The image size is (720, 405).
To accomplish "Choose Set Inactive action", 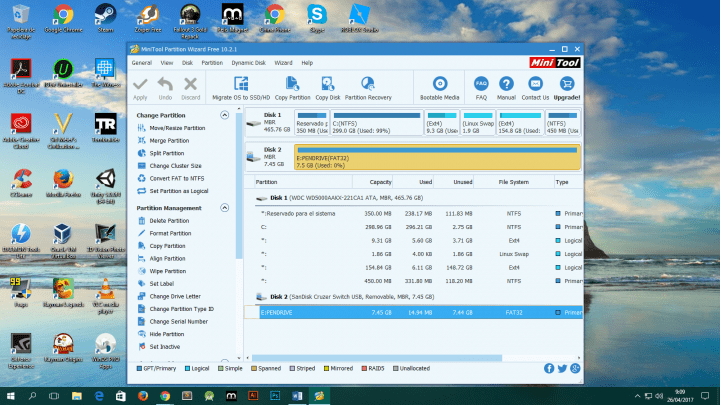I will pos(164,347).
